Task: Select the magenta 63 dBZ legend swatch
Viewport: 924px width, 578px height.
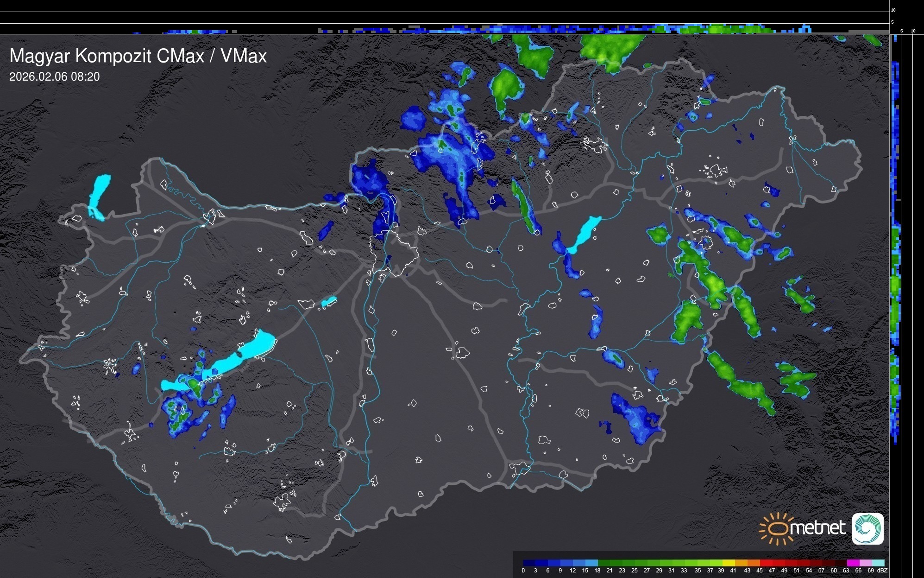Action: 853,563
